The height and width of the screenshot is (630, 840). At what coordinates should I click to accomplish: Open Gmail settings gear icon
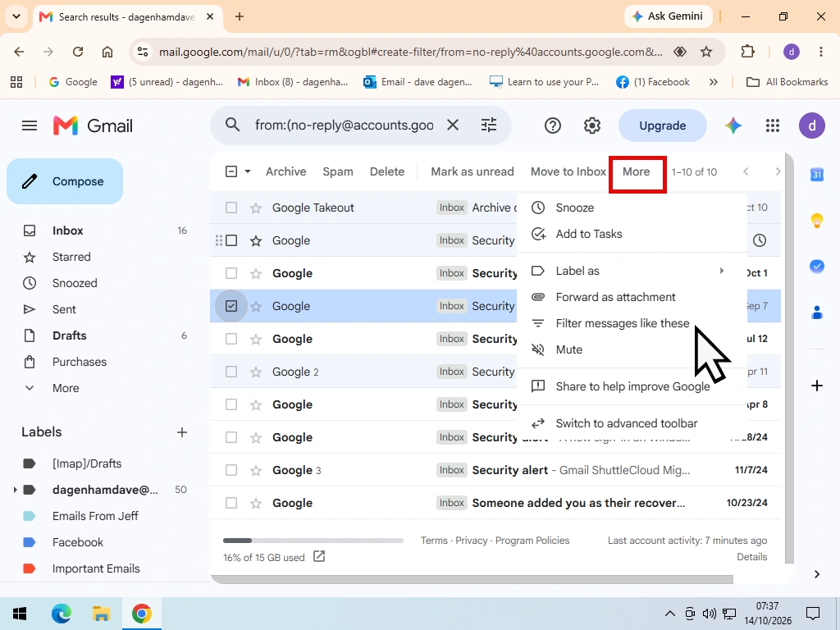(x=592, y=126)
